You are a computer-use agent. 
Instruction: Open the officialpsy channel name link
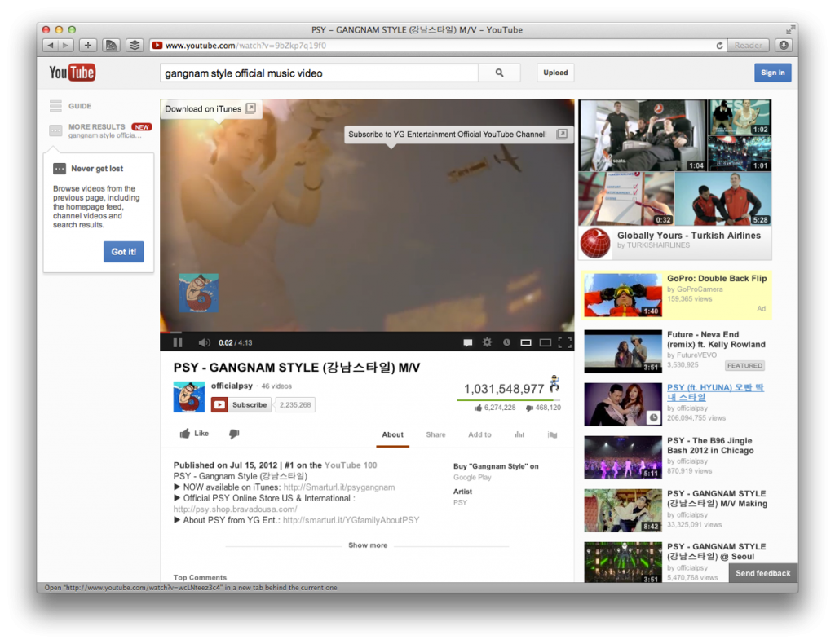pyautogui.click(x=232, y=386)
